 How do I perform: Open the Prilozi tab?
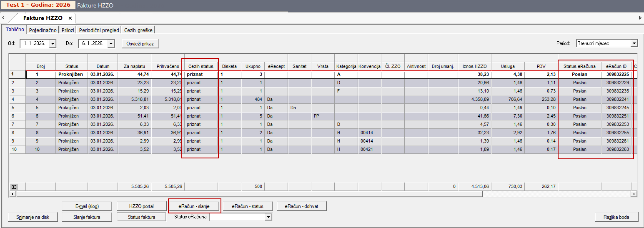pyautogui.click(x=68, y=30)
